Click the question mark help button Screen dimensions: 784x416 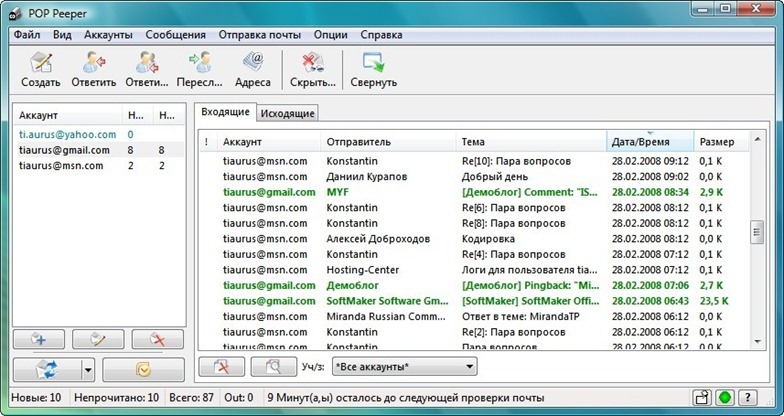click(x=748, y=398)
